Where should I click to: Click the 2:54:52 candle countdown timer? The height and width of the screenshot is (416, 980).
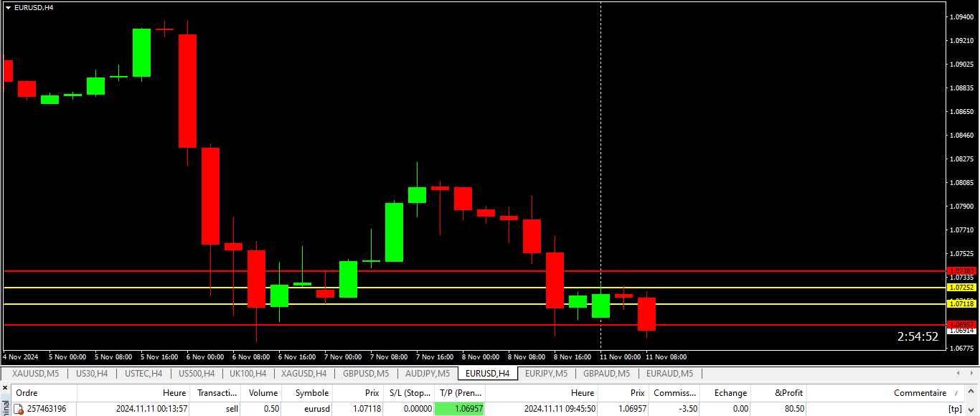[x=918, y=336]
